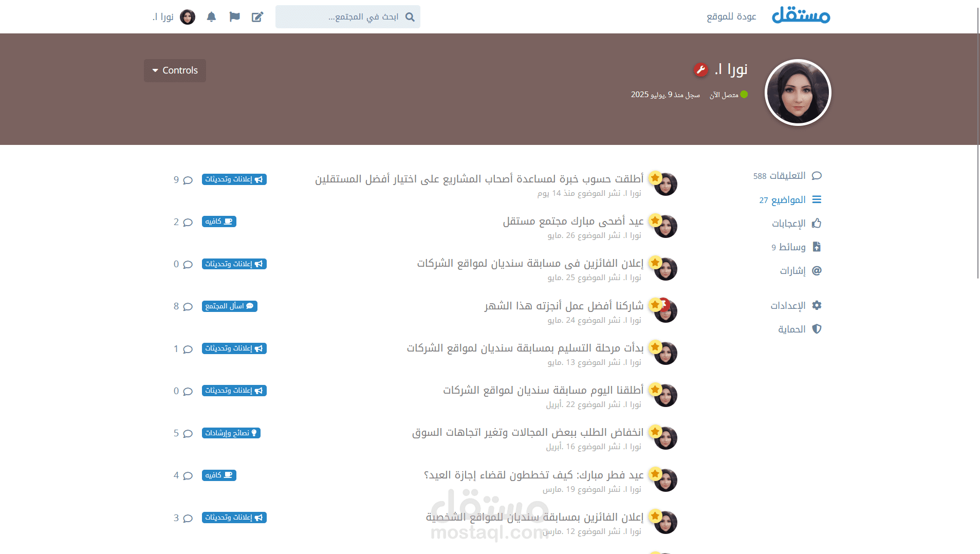Screen dimensions: 980x554
Task: Click the comments bubble icon in sidebar
Action: [817, 176]
